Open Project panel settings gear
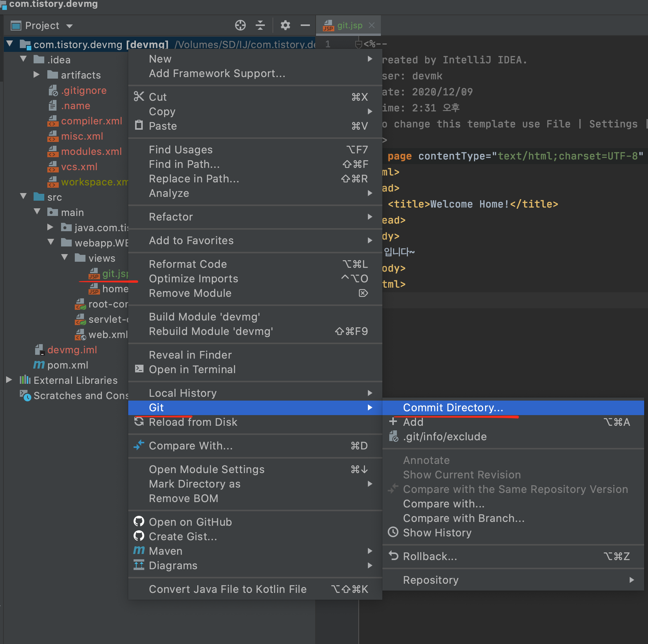Screen dimensions: 648x644 point(285,26)
